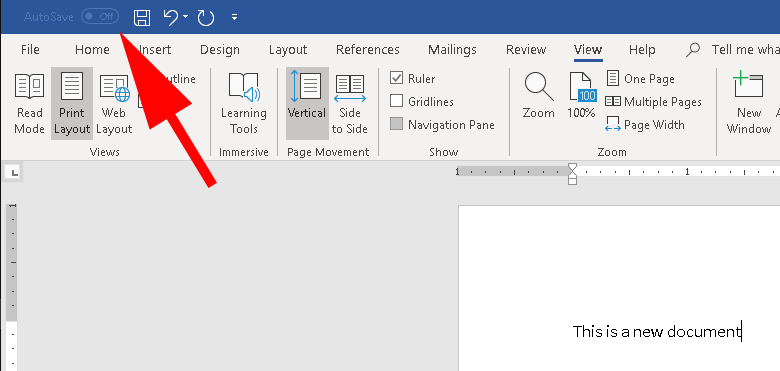
Task: Open Customize Quick Access Toolbar dropdown
Action: click(234, 17)
